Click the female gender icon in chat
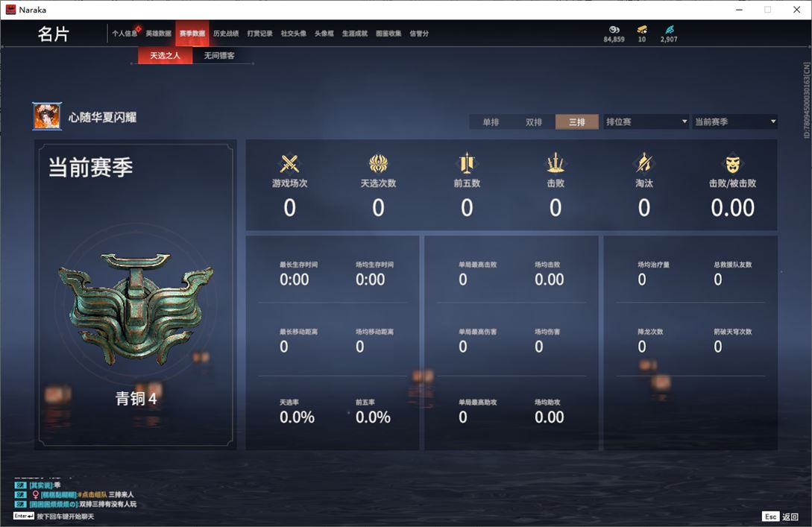The width and height of the screenshot is (812, 527). pyautogui.click(x=35, y=494)
